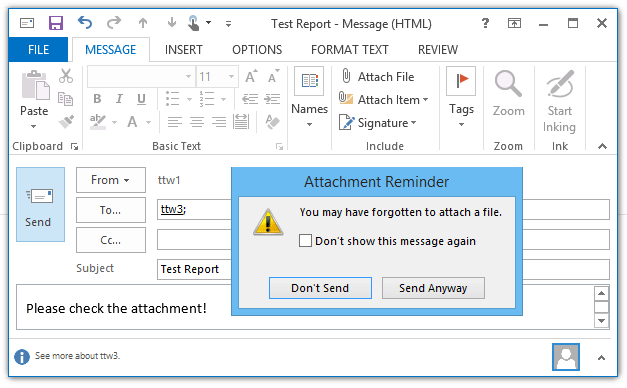Redo the last action
This screenshot has width=627, height=388.
pos(114,22)
